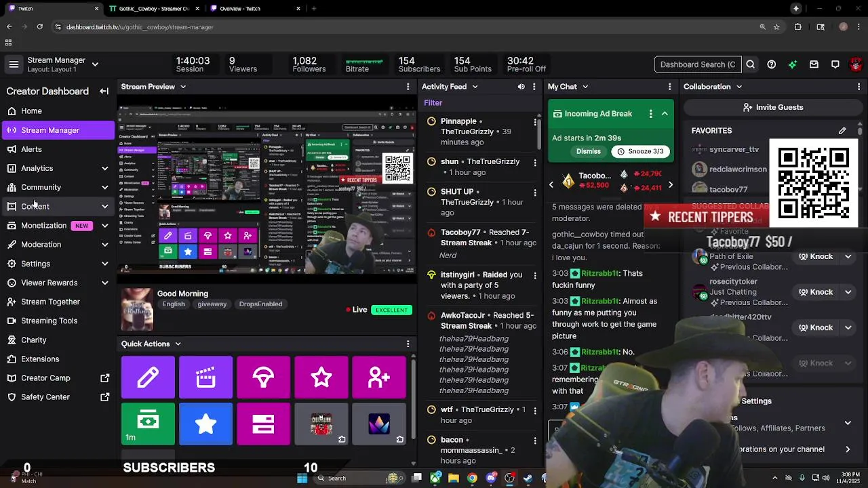Open the Stream Manager layout dropdown
Viewport: 868px width, 488px height.
[95, 64]
